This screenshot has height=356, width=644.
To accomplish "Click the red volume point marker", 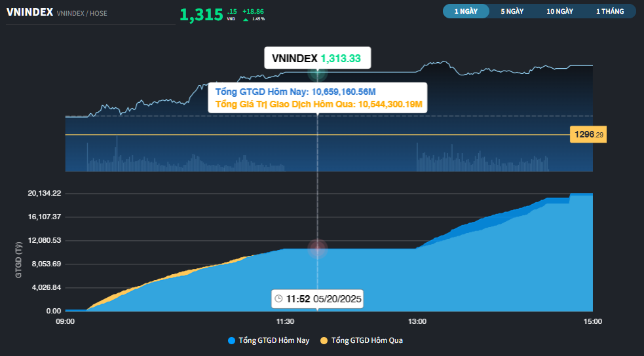I will (x=318, y=248).
